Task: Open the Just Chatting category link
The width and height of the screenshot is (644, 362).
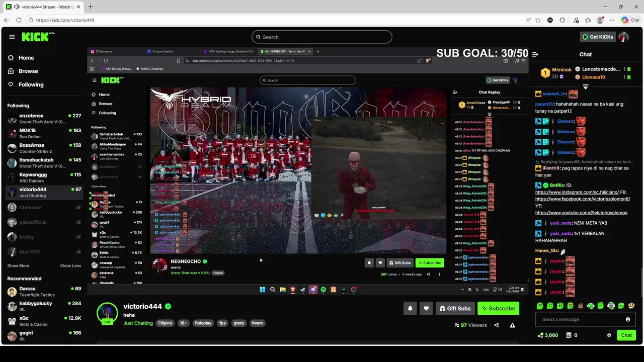Action: pyautogui.click(x=138, y=323)
